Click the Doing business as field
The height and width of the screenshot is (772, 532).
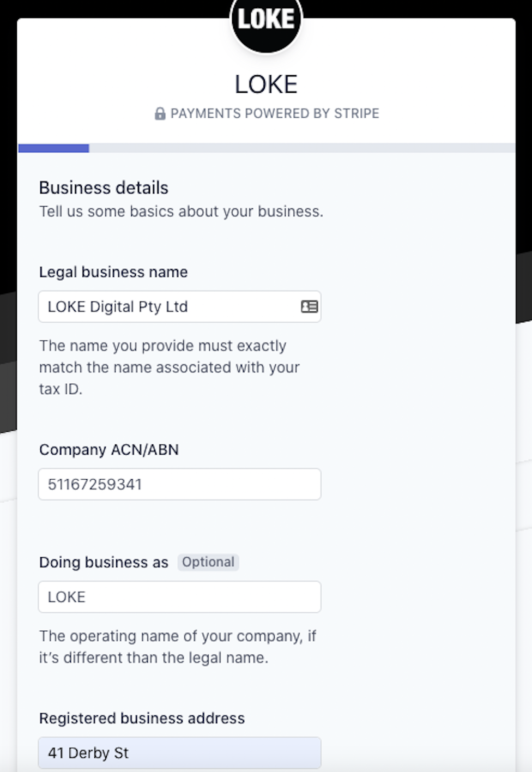click(179, 597)
